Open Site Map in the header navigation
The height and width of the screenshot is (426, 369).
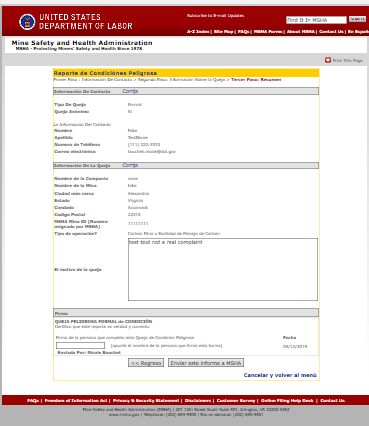point(223,32)
